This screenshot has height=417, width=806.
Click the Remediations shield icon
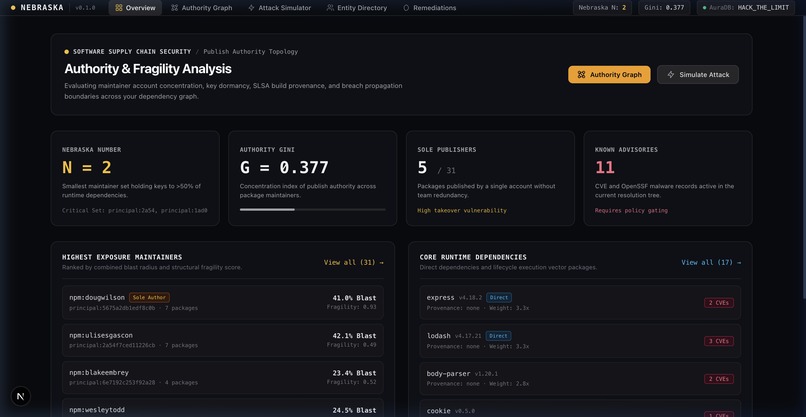[x=407, y=8]
